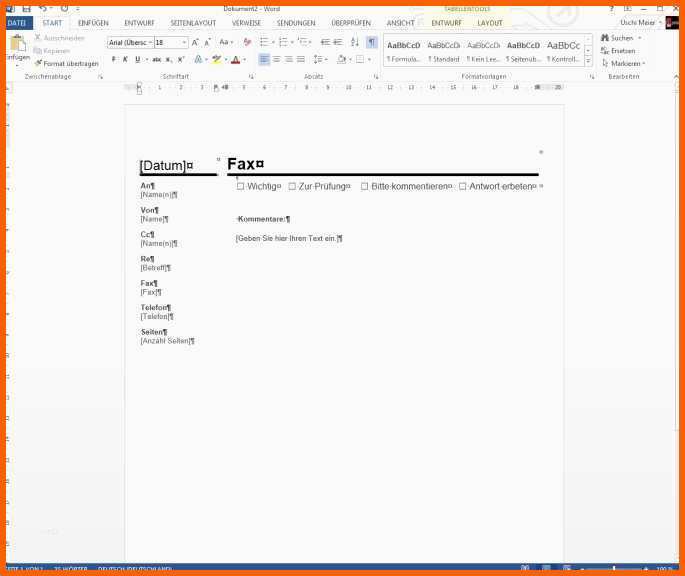Open the font size dropdown
The width and height of the screenshot is (685, 576).
tap(184, 42)
